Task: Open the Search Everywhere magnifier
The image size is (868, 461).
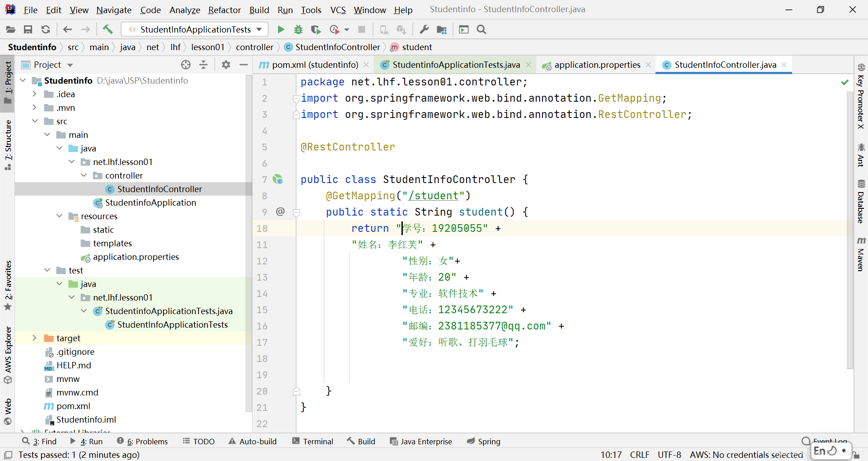Action: coord(481,29)
